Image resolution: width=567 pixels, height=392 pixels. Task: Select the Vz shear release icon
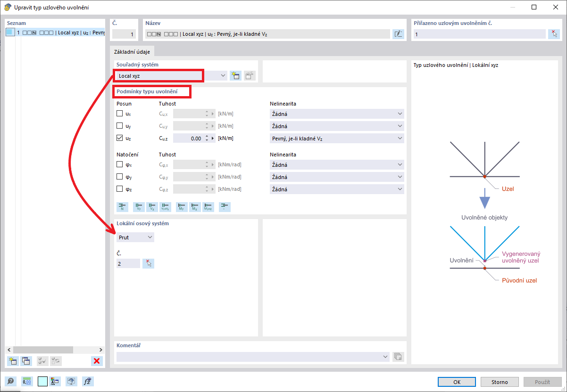click(x=152, y=206)
